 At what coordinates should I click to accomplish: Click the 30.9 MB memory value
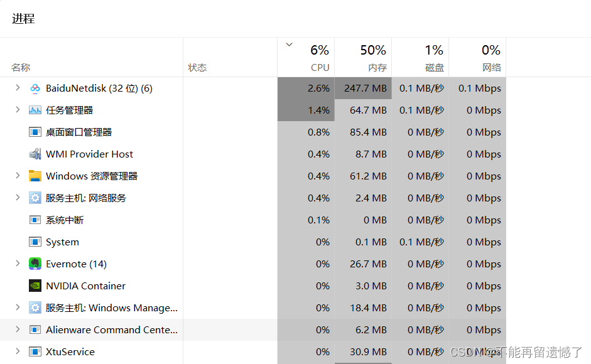point(368,351)
